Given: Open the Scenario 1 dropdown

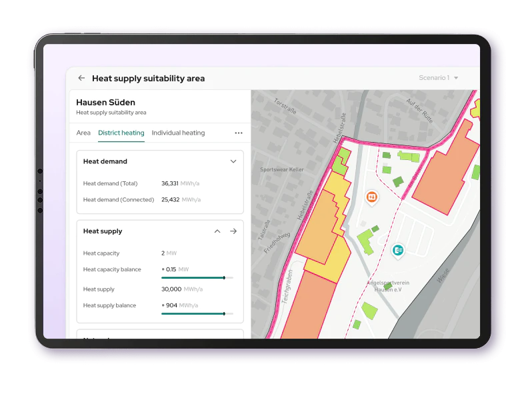Looking at the screenshot, I should pyautogui.click(x=438, y=78).
